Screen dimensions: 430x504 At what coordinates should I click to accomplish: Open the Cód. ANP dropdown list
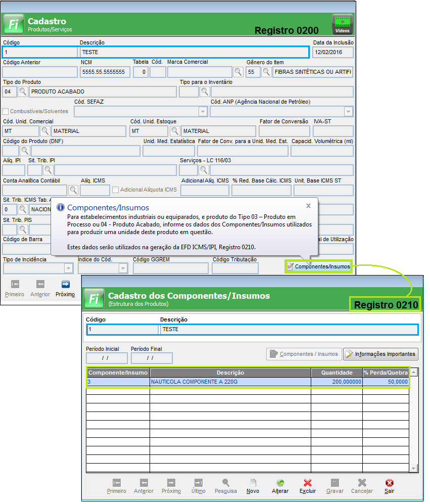coord(348,112)
